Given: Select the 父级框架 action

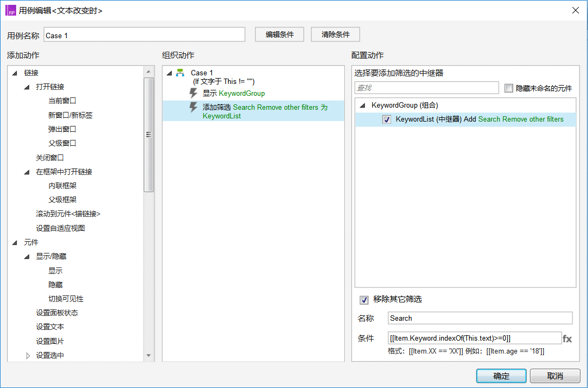Looking at the screenshot, I should click(x=62, y=200).
